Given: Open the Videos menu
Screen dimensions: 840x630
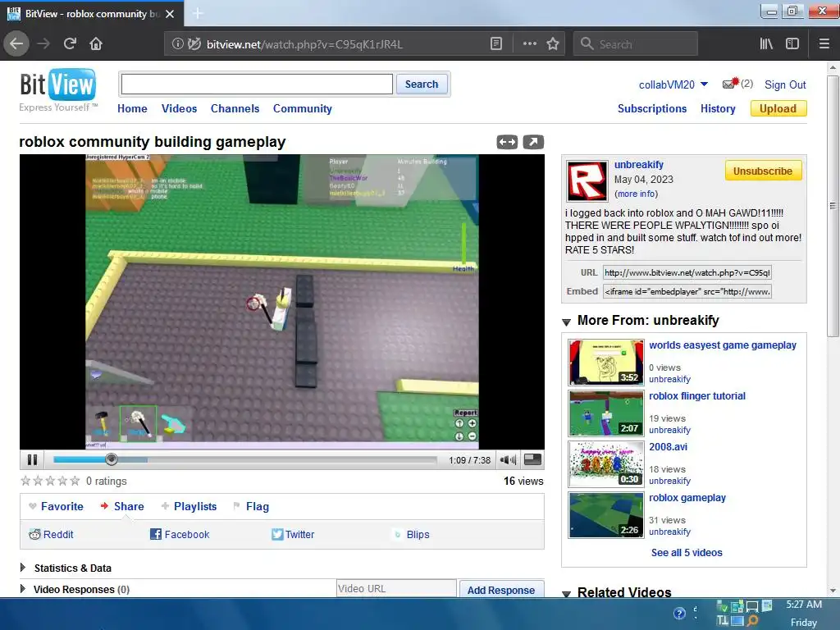Looking at the screenshot, I should 179,108.
